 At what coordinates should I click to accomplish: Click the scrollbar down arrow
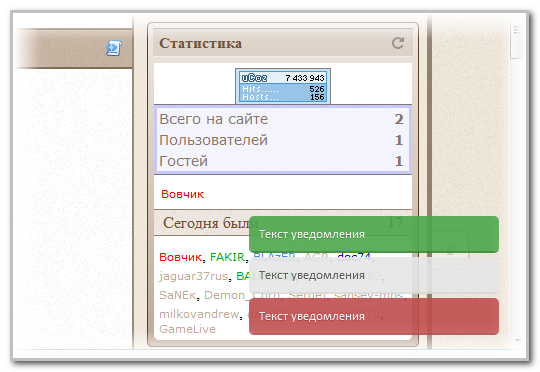click(x=517, y=341)
